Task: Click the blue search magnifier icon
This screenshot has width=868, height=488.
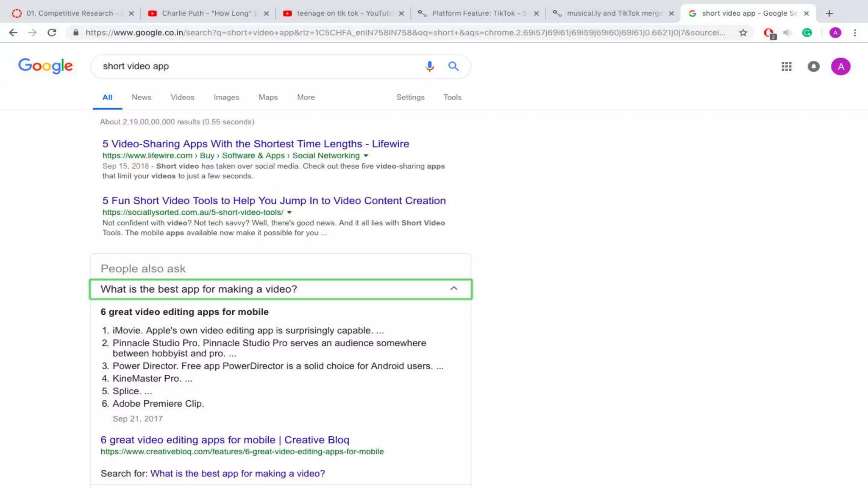Action: [x=453, y=66]
